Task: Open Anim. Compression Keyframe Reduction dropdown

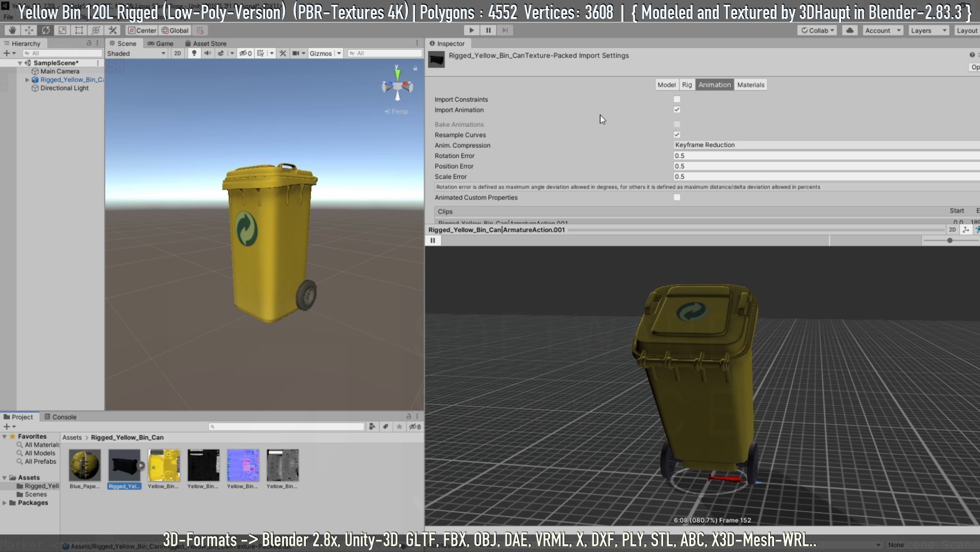Action: (x=827, y=145)
